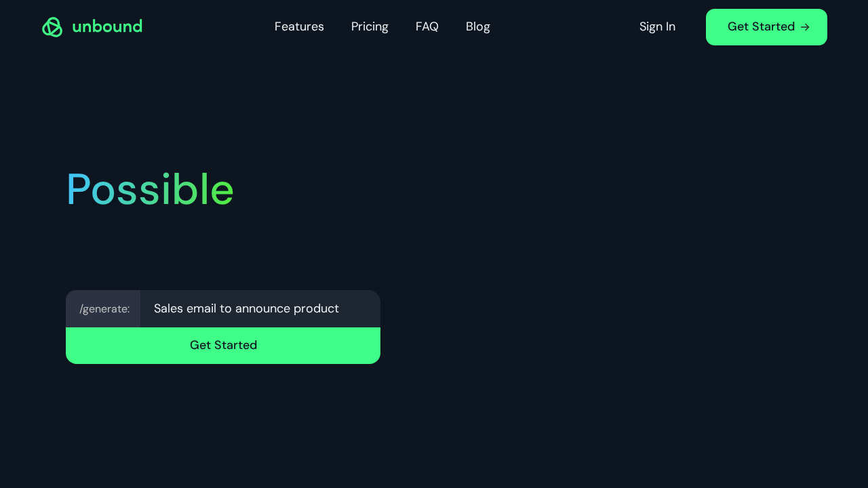868x488 pixels.
Task: Click the rounded prompt container
Action: [223, 327]
